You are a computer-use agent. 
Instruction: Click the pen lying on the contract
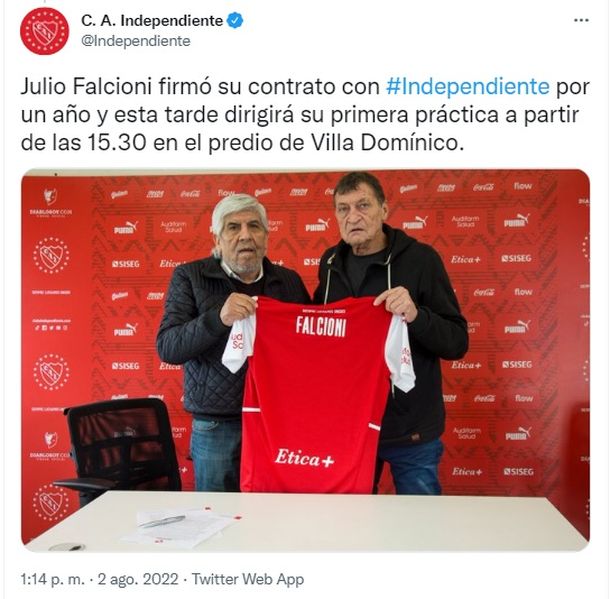(162, 521)
